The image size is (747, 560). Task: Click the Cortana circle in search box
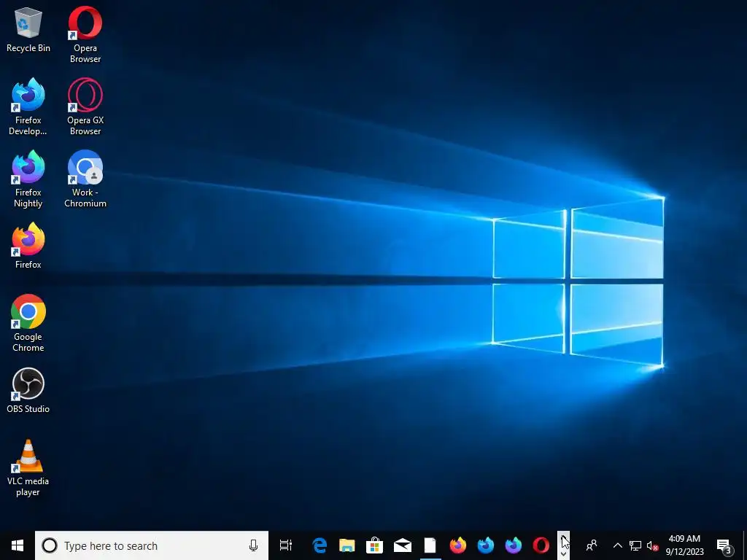50,545
